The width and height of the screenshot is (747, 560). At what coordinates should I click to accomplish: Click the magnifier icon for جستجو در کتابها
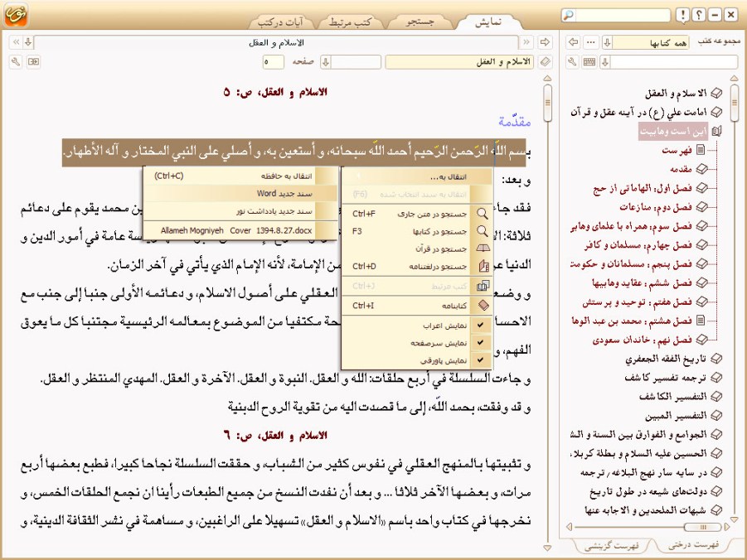[x=483, y=231]
